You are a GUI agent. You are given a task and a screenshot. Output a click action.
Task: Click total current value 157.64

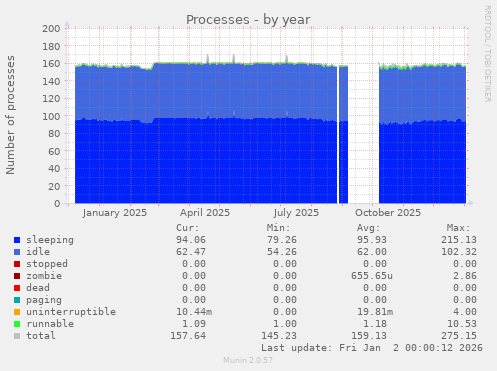188,336
